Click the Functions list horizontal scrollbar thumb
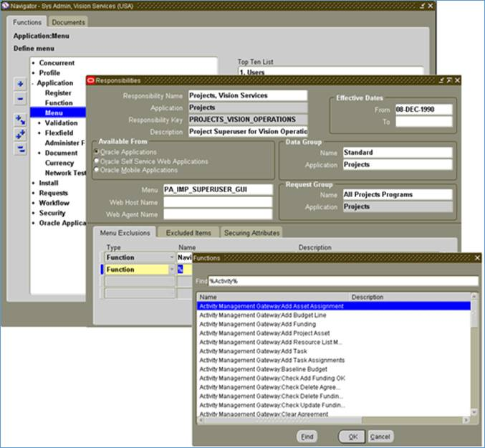485x448 pixels. [x=282, y=420]
